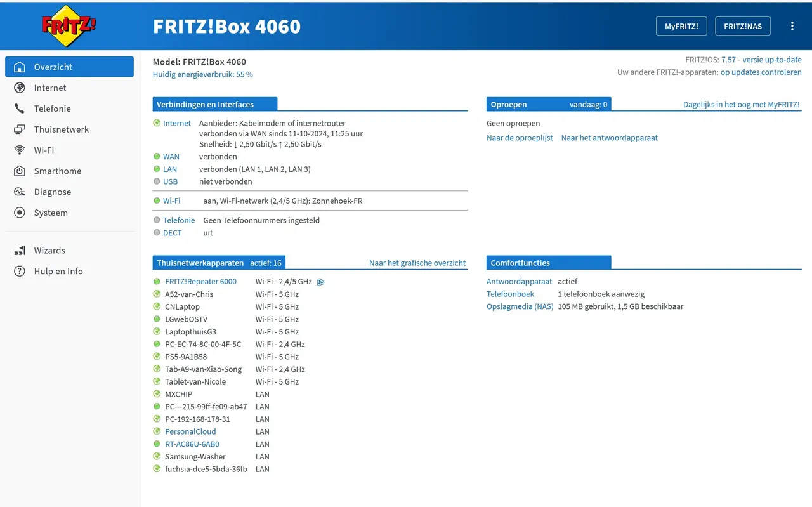The image size is (812, 507).
Task: Open the Smarthome menu
Action: [69, 171]
